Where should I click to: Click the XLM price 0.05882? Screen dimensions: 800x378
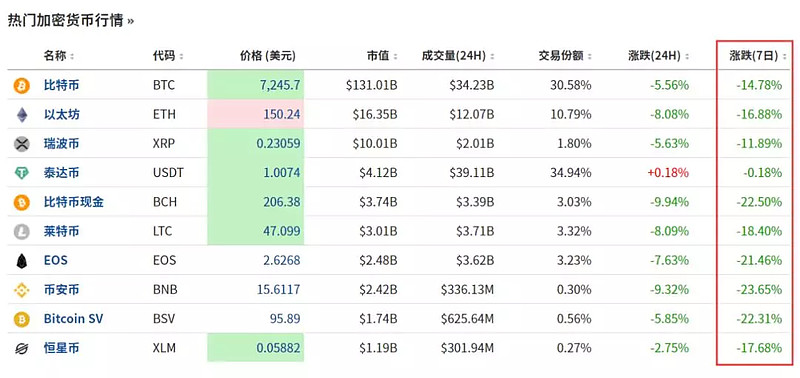(x=278, y=348)
